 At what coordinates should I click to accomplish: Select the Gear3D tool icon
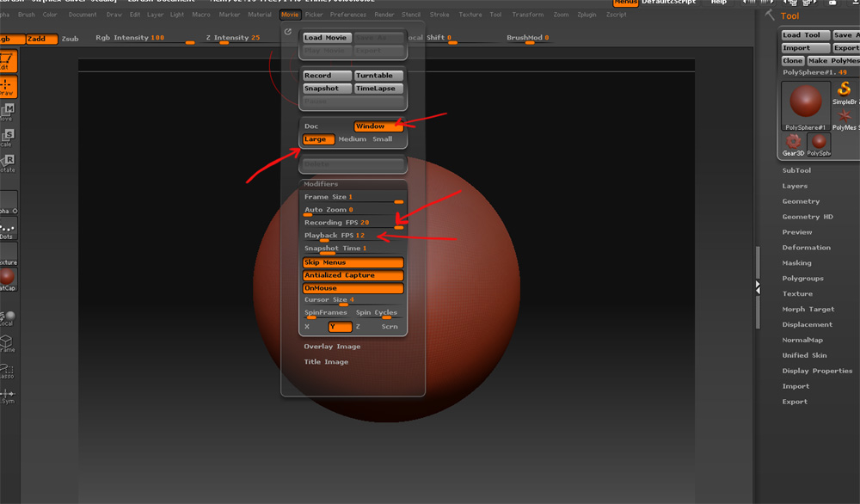(793, 144)
